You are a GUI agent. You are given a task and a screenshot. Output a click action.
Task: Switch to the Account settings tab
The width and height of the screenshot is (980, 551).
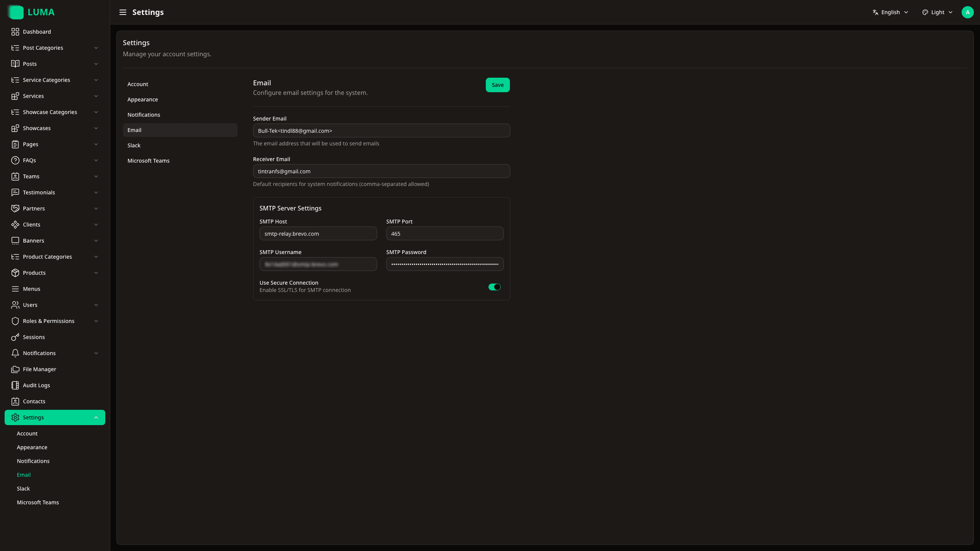pos(180,84)
